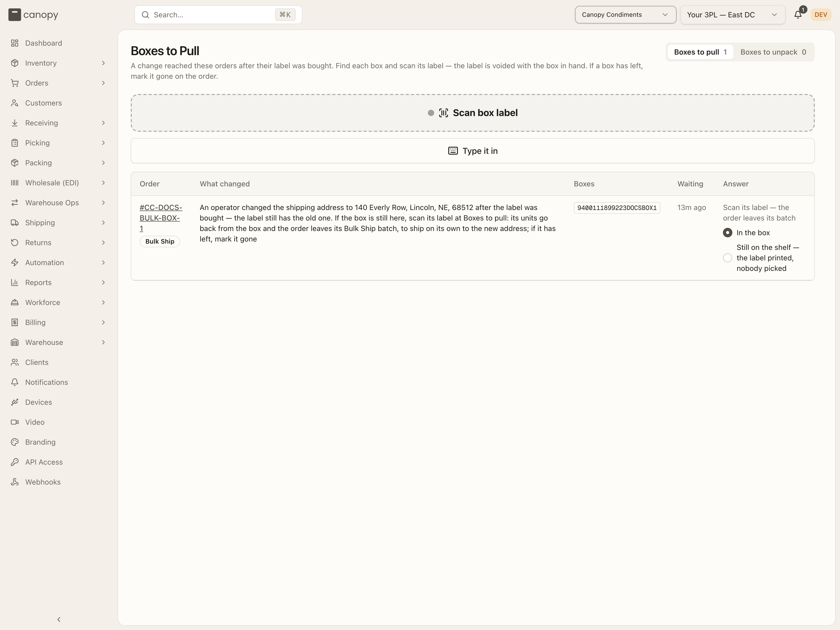Open the Canopy Condiments client dropdown
Viewport: 840px width, 630px height.
(625, 15)
